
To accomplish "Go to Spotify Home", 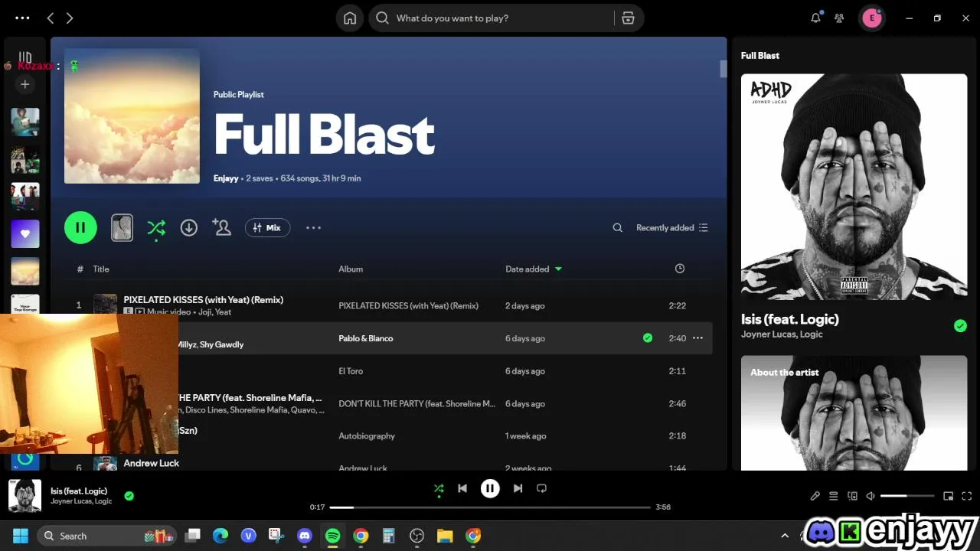I will pyautogui.click(x=350, y=18).
